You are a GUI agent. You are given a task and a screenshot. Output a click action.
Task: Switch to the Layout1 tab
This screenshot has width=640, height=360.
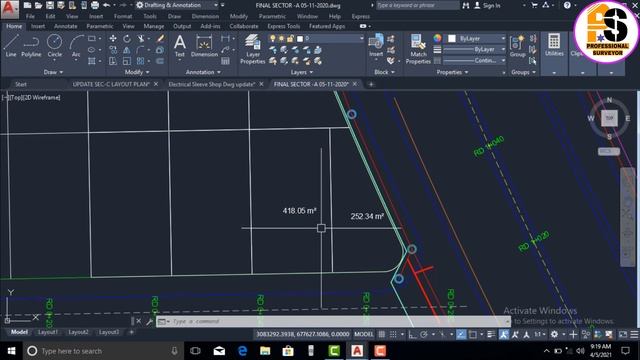tap(48, 332)
